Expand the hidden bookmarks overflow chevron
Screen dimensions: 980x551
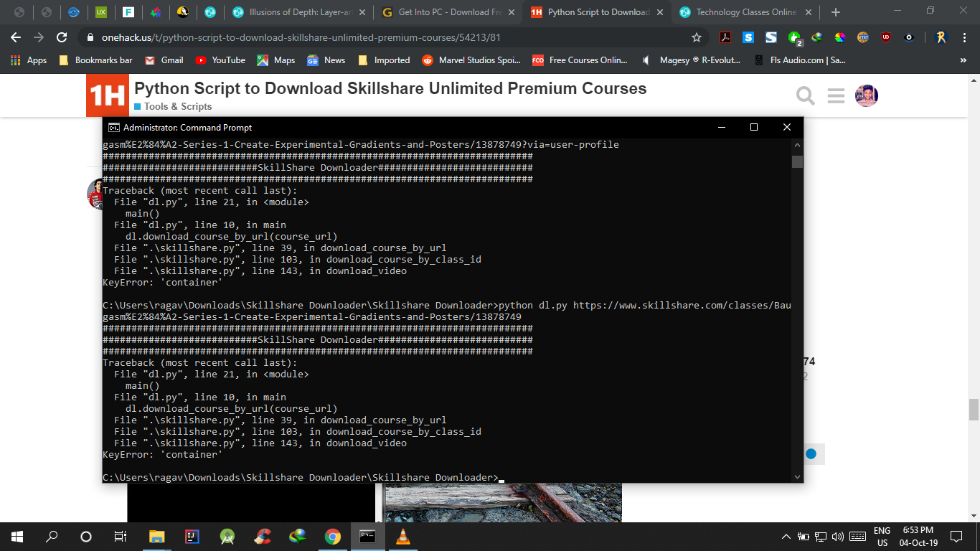(x=963, y=60)
